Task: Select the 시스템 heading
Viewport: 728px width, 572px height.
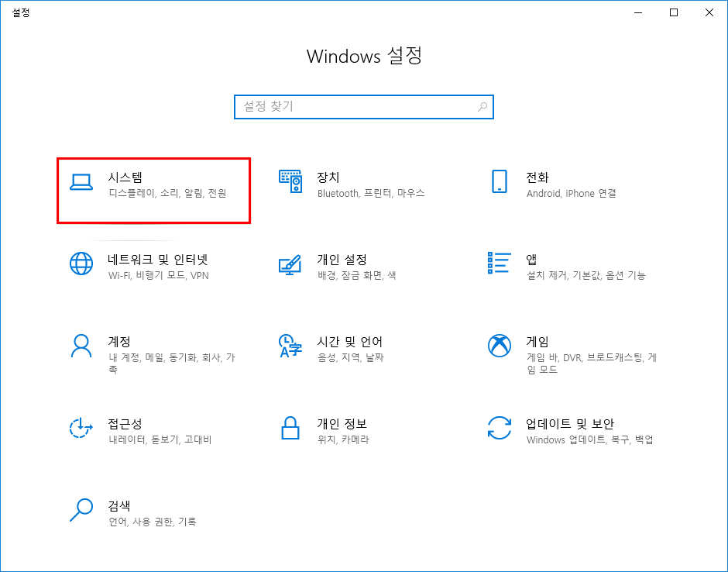Action: click(x=125, y=177)
